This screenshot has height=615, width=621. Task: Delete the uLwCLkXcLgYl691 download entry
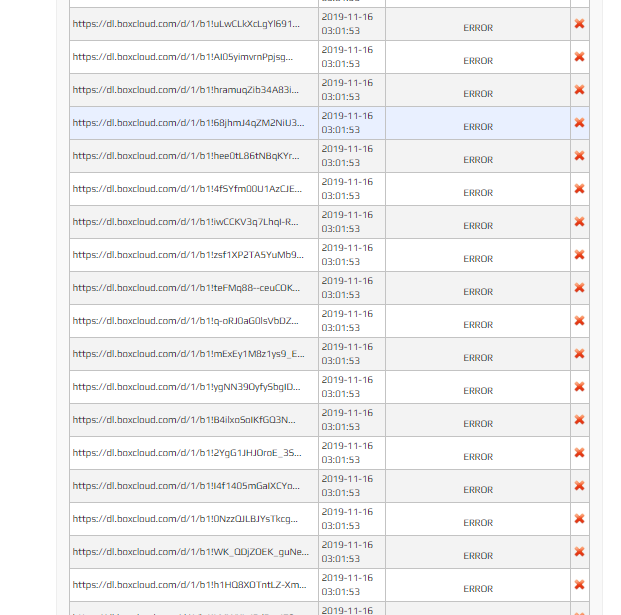point(579,24)
